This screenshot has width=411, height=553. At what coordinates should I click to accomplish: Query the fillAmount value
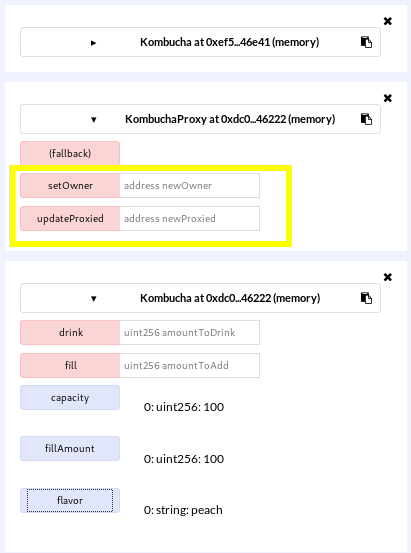[70, 448]
